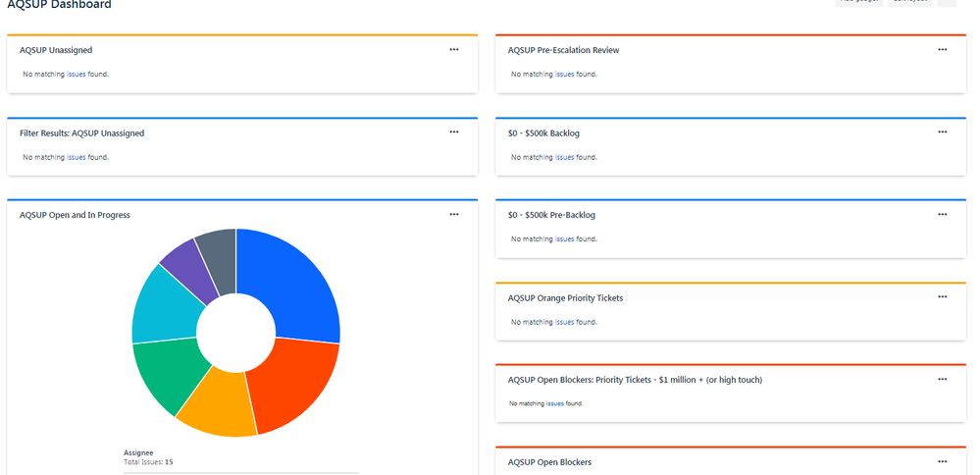The width and height of the screenshot is (980, 475).
Task: Follow the issues link in Filter Results gadget
Action: (77, 157)
